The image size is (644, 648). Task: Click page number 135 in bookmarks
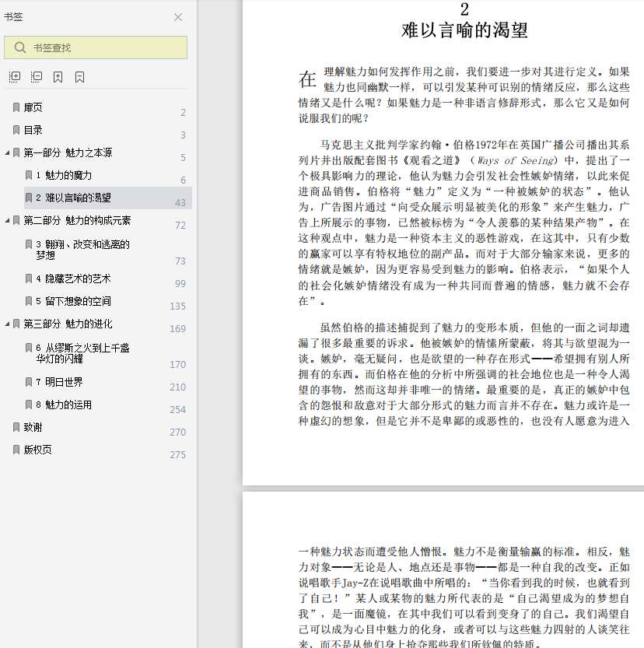pos(177,306)
